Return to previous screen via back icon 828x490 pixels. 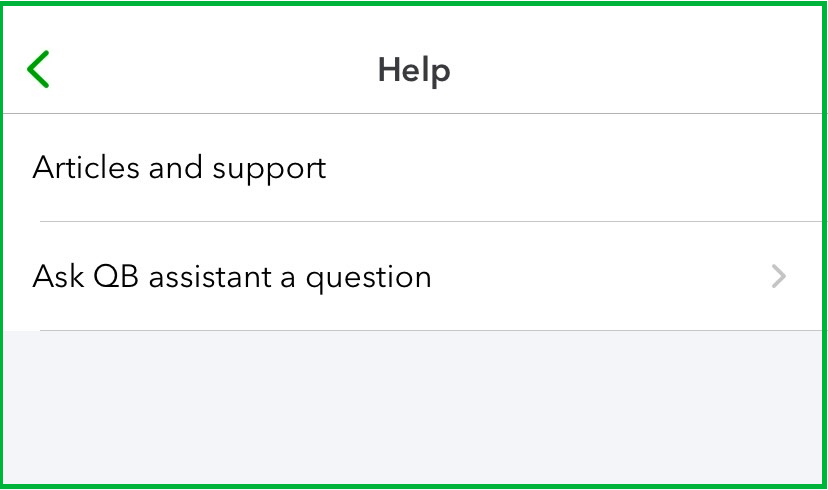[x=38, y=70]
